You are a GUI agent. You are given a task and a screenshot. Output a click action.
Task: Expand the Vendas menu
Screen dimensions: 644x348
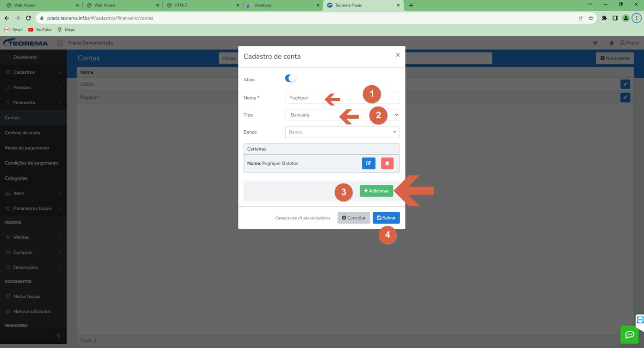pos(33,237)
